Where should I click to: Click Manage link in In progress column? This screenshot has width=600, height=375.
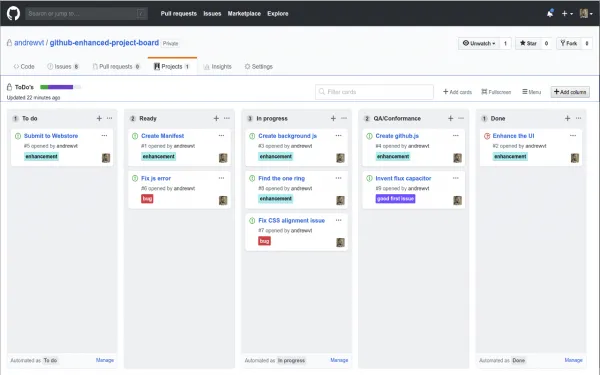339,360
